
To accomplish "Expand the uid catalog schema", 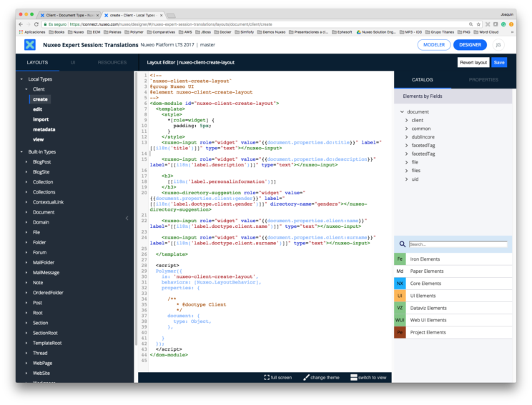I will coord(406,179).
